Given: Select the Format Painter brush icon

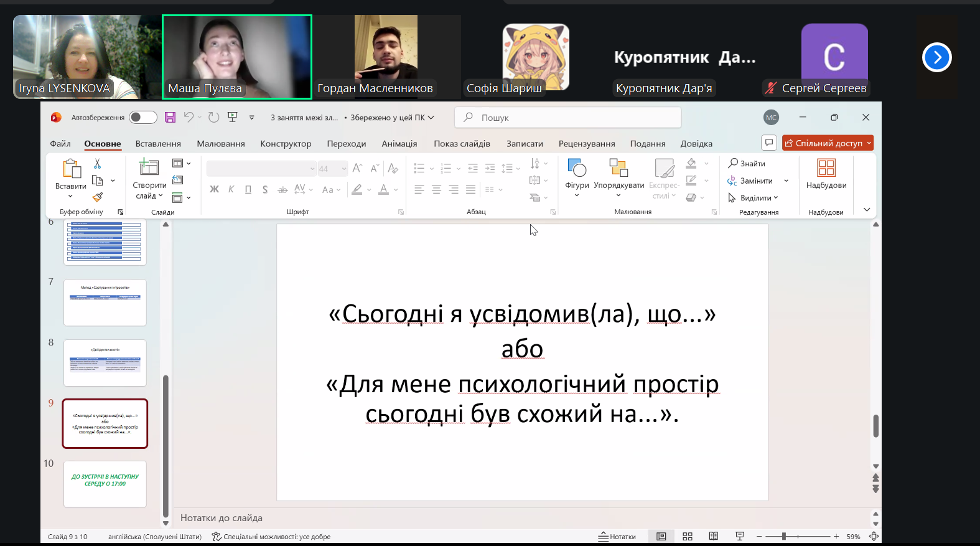Looking at the screenshot, I should (97, 197).
